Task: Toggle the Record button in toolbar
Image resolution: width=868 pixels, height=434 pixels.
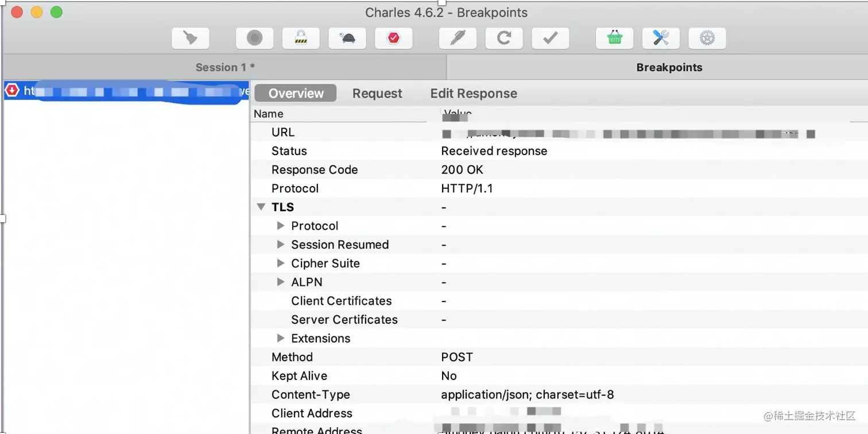Action: tap(254, 38)
